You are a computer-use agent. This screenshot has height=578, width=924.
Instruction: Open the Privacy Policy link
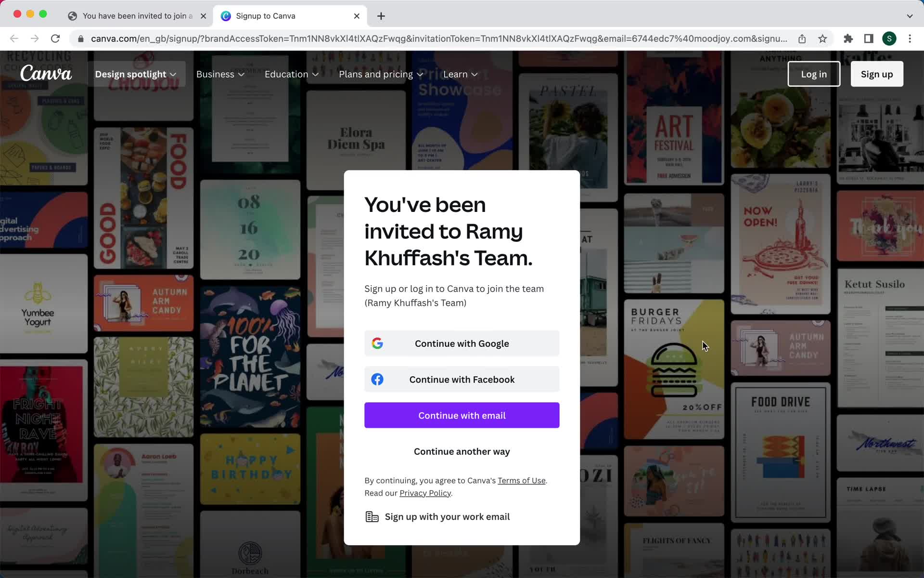click(425, 493)
